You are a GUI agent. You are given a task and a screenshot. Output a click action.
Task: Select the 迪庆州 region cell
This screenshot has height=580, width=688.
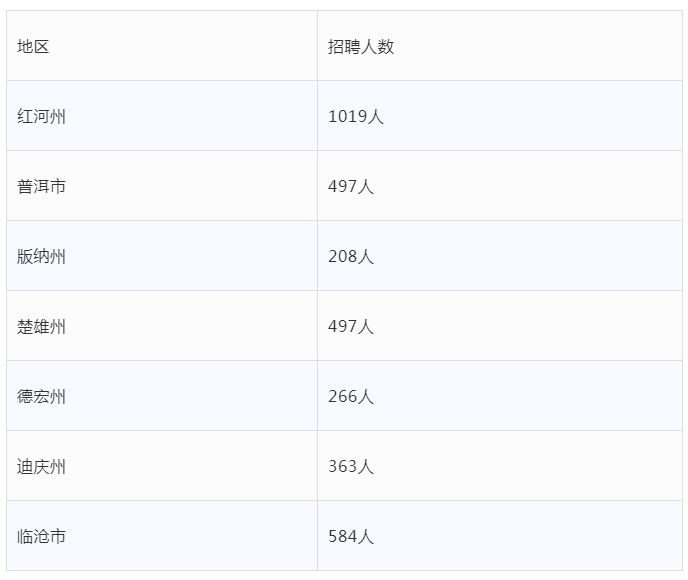click(41, 467)
